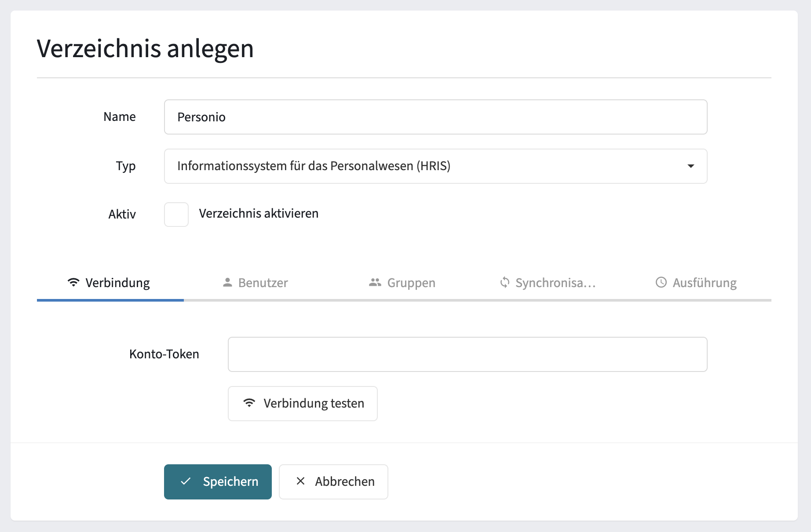Viewport: 811px width, 532px height.
Task: Cancel with the Abbrechen button
Action: point(333,482)
